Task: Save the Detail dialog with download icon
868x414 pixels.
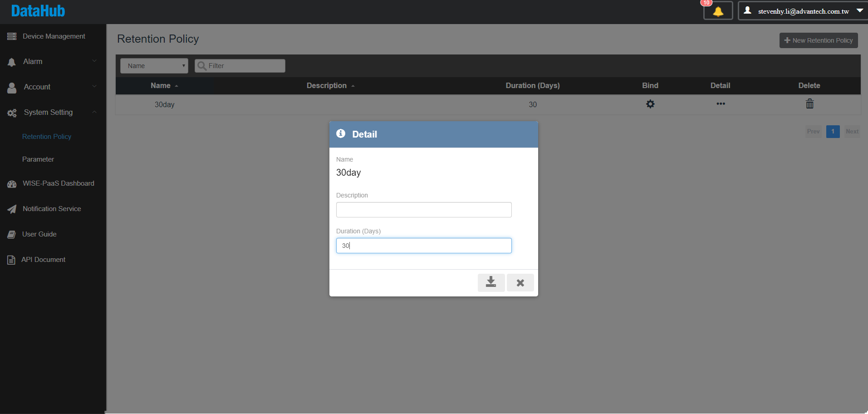Action: [x=491, y=282]
